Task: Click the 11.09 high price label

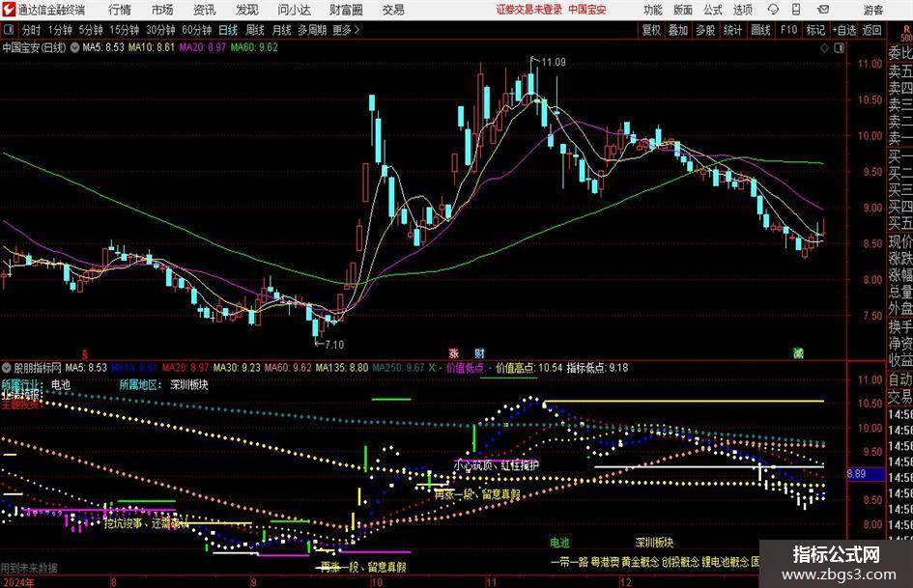Action: (554, 62)
